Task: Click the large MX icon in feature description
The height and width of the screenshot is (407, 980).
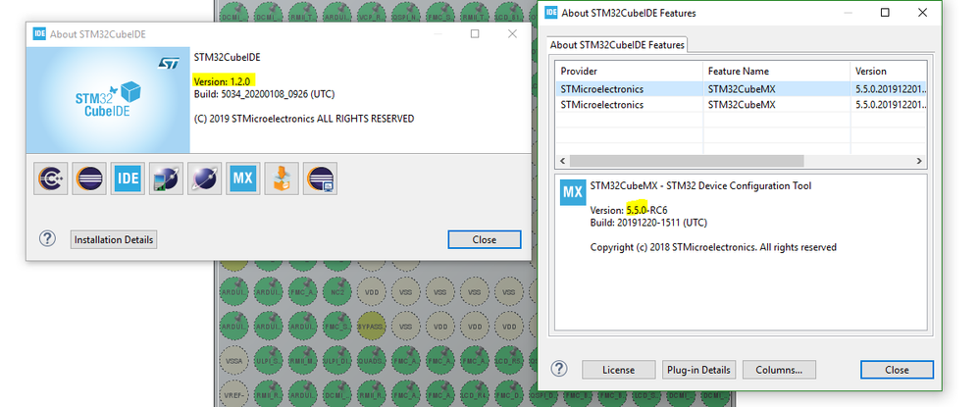Action: point(573,192)
